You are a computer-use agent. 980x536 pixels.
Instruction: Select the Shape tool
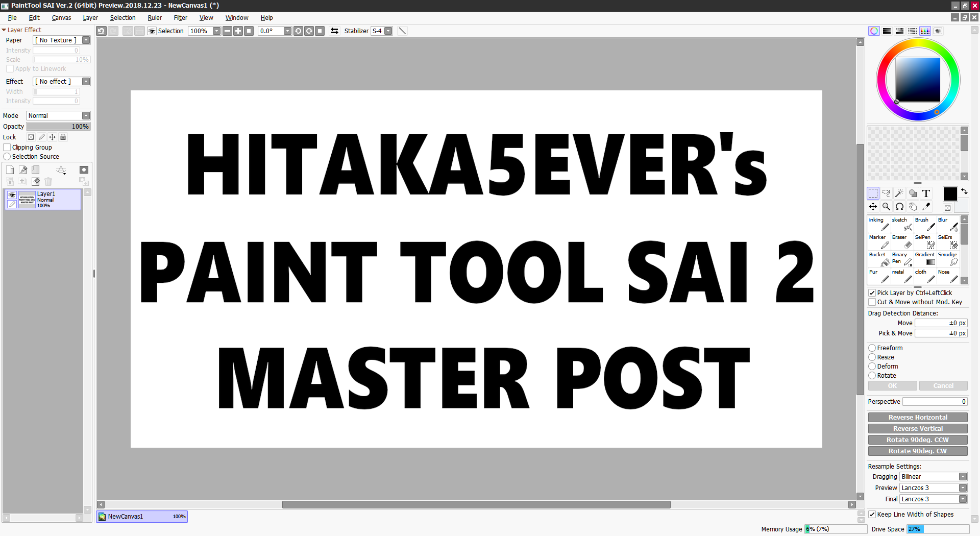[913, 193]
